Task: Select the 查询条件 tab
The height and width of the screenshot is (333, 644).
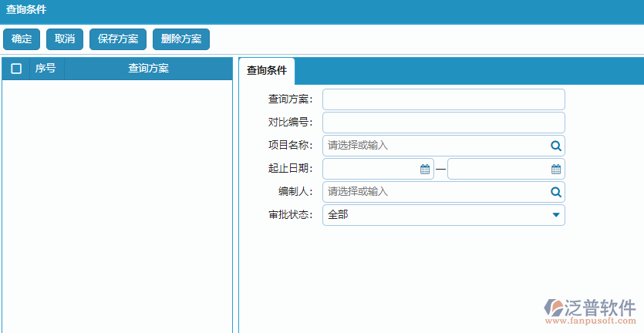Action: (x=267, y=71)
